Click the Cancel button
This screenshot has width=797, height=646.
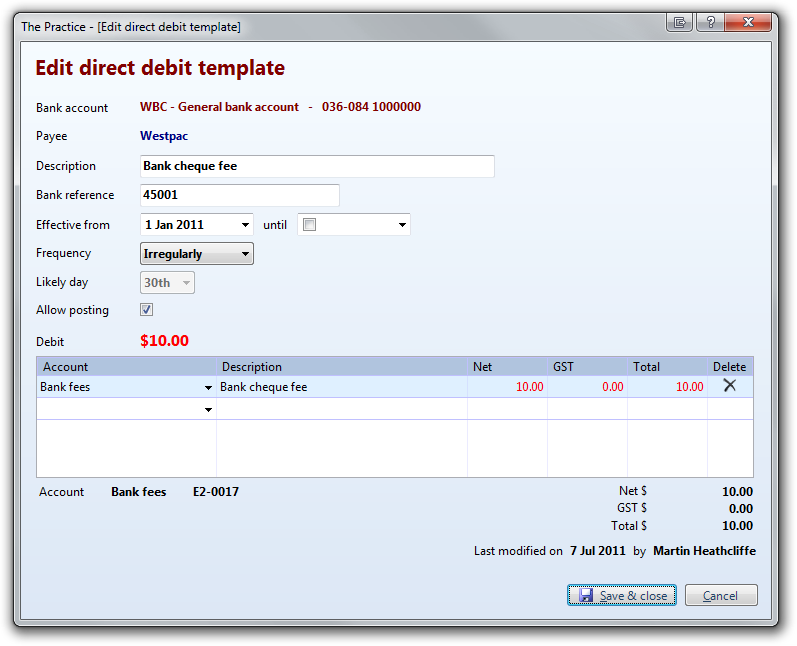(721, 595)
